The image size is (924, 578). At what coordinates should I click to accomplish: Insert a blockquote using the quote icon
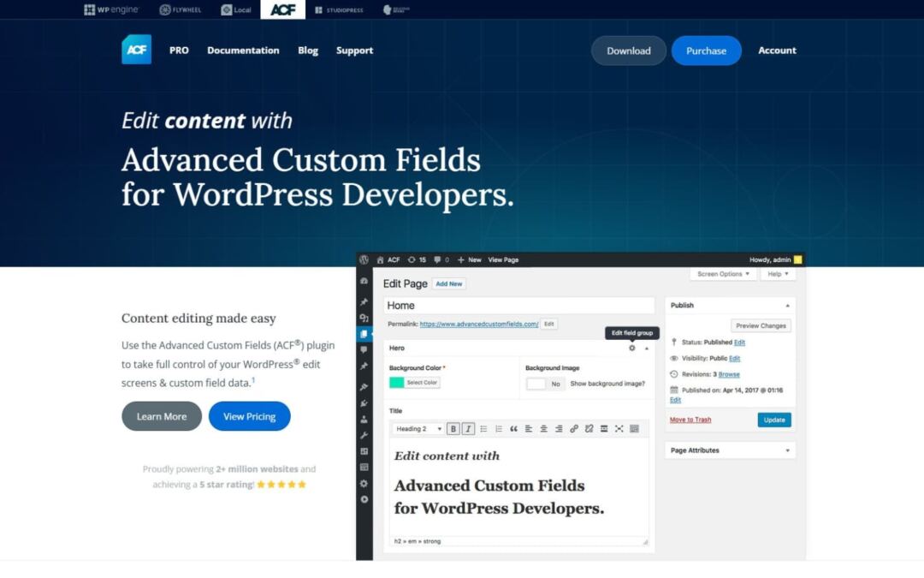pyautogui.click(x=514, y=428)
